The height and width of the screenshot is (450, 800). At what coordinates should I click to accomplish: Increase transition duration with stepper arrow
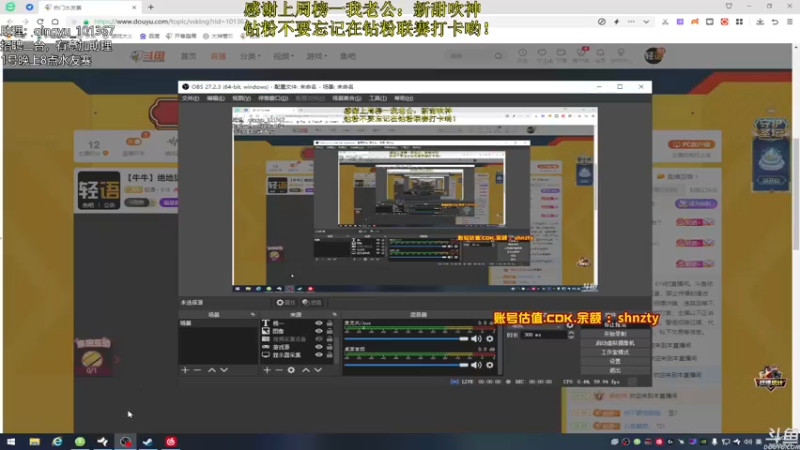571,333
